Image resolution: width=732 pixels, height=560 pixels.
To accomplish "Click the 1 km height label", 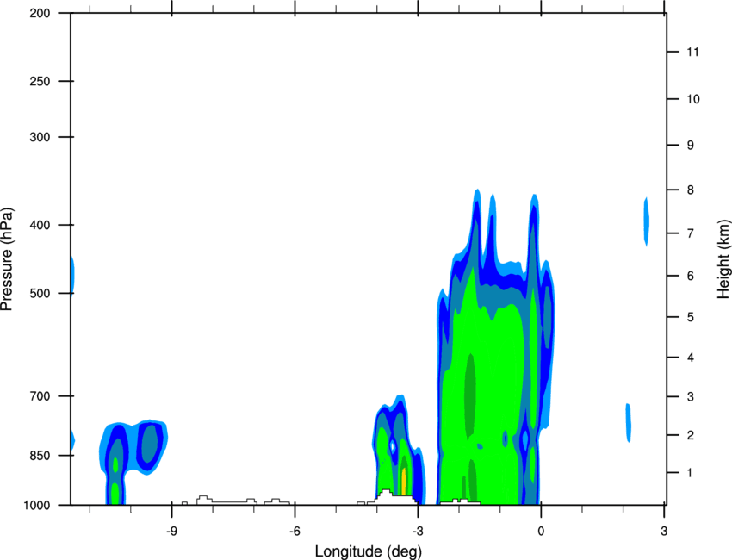I will click(690, 473).
